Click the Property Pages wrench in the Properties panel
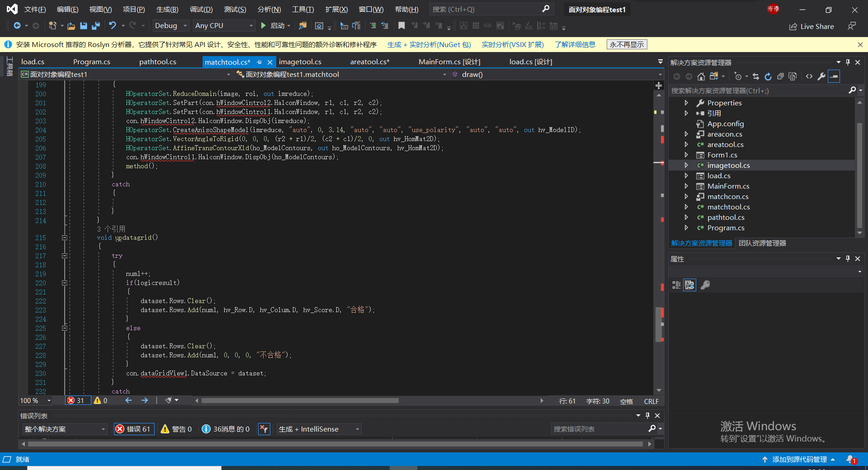 pyautogui.click(x=705, y=285)
